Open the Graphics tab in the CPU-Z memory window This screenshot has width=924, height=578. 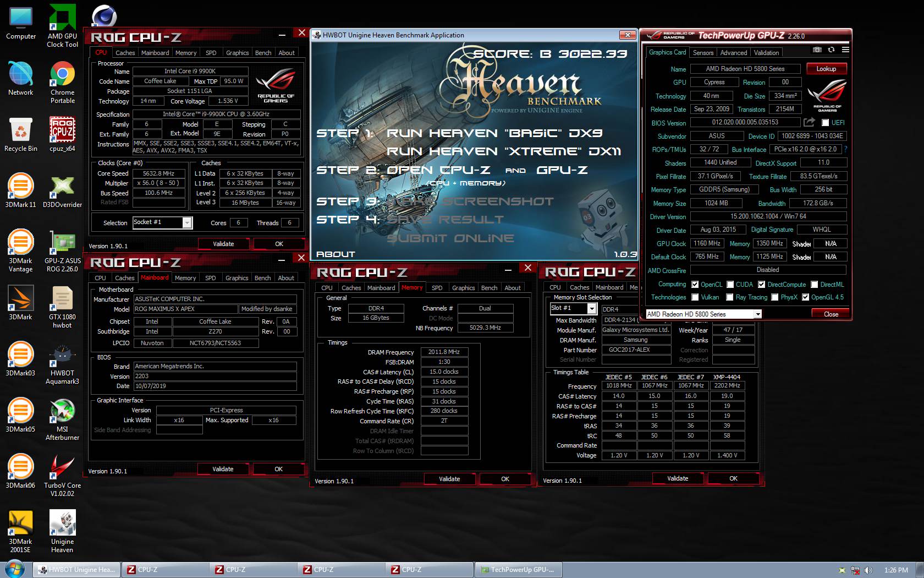[x=463, y=288]
